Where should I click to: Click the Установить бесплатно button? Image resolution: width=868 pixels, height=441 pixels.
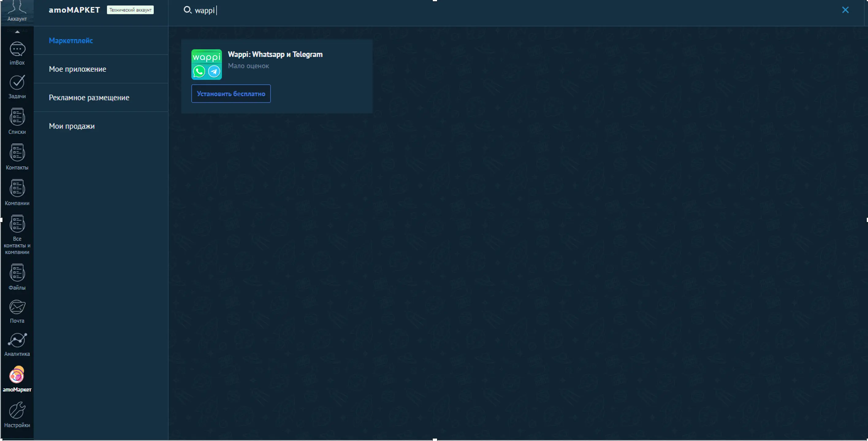point(231,94)
